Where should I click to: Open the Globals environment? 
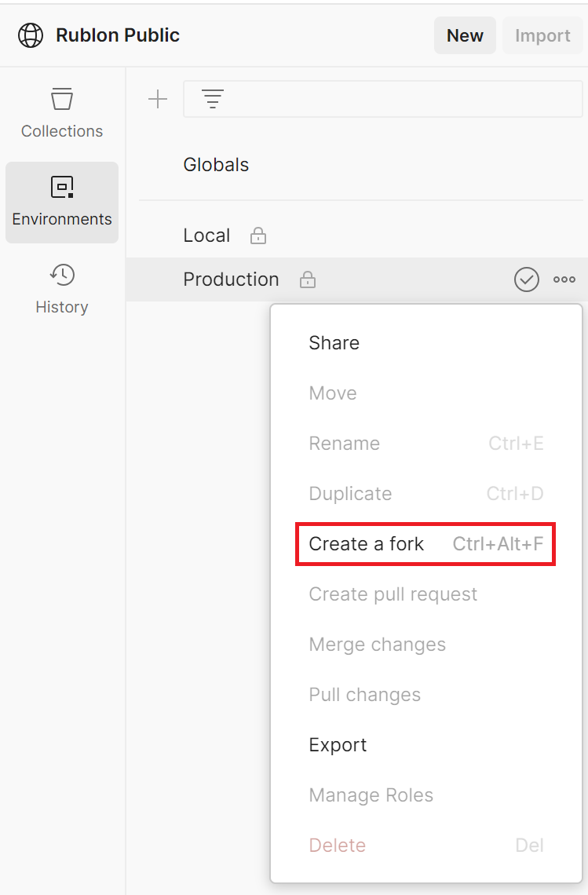(216, 165)
